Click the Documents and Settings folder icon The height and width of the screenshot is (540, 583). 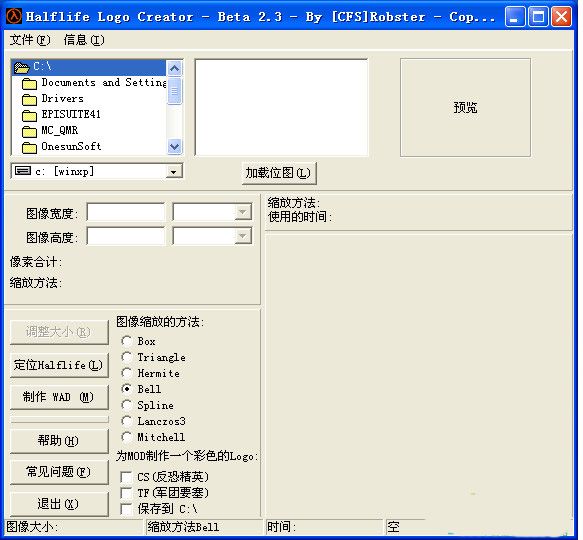point(29,84)
